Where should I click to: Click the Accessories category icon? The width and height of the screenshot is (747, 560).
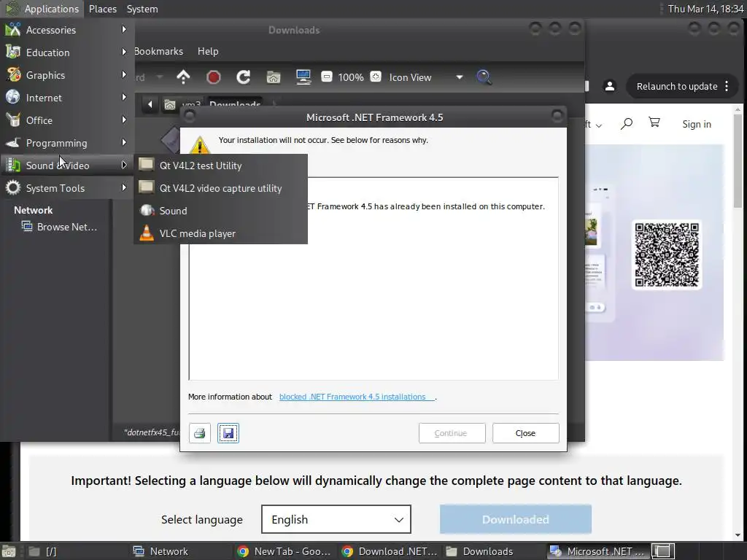[x=13, y=29]
